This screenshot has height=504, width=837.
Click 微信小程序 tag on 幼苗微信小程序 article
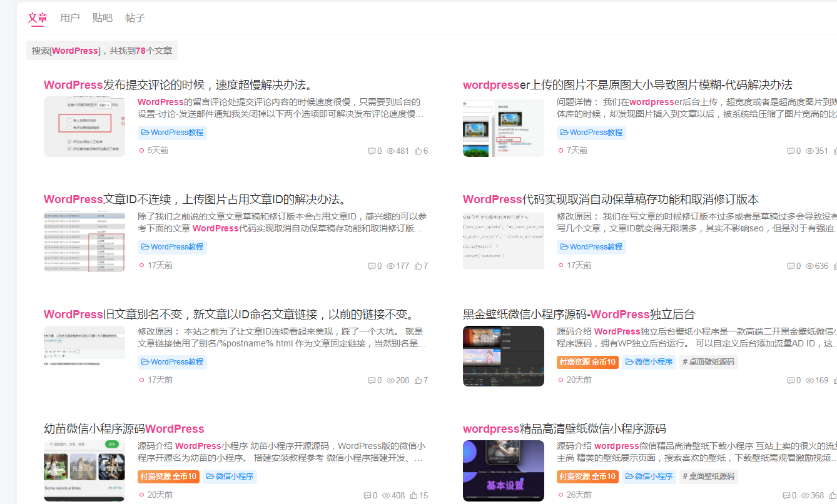(230, 476)
